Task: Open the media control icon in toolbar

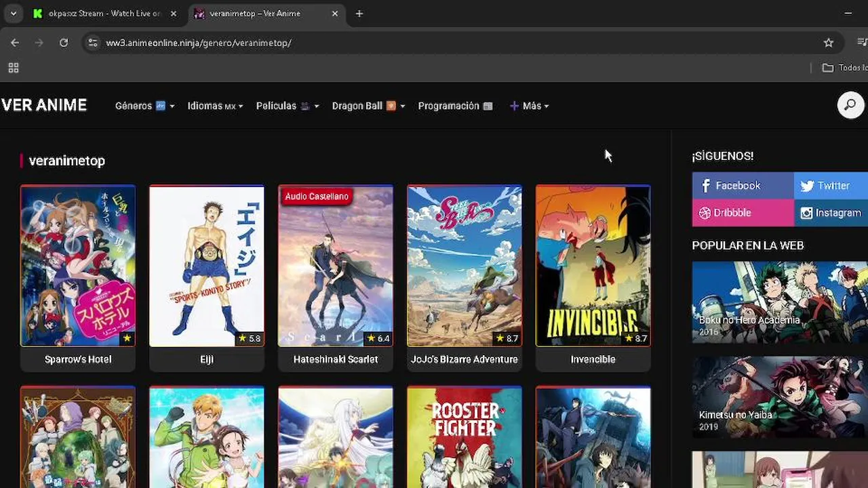Action: (862, 43)
